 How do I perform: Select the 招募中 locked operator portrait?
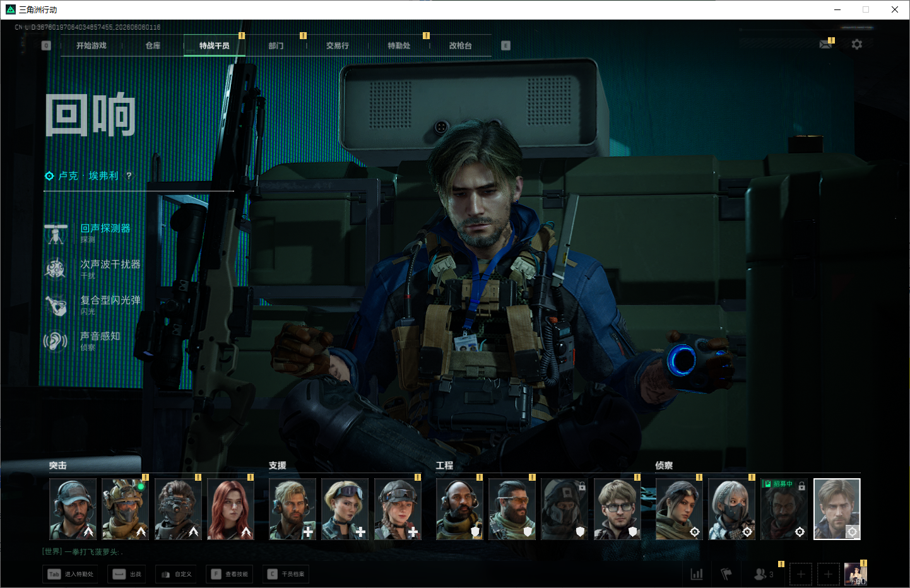coord(784,509)
